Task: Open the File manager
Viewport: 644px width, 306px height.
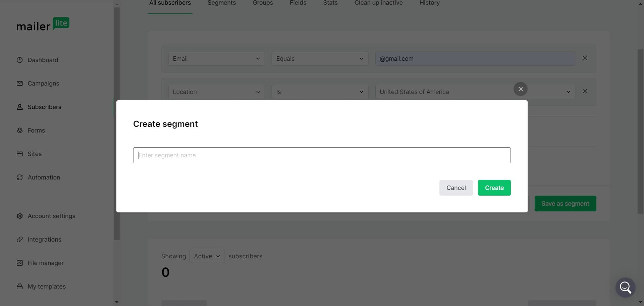Action: point(46,263)
